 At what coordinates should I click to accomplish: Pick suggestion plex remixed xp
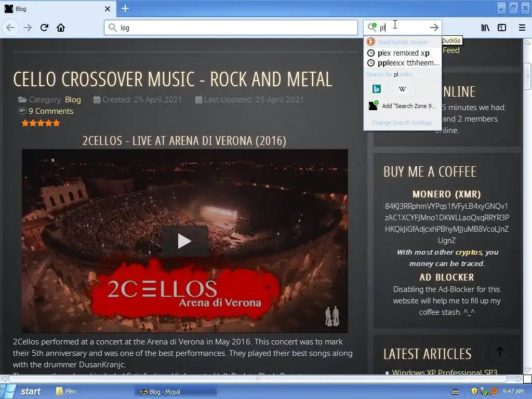pyautogui.click(x=403, y=53)
